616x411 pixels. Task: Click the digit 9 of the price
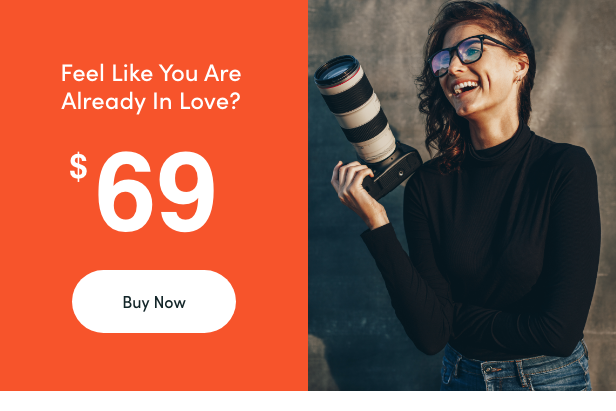[x=187, y=191]
